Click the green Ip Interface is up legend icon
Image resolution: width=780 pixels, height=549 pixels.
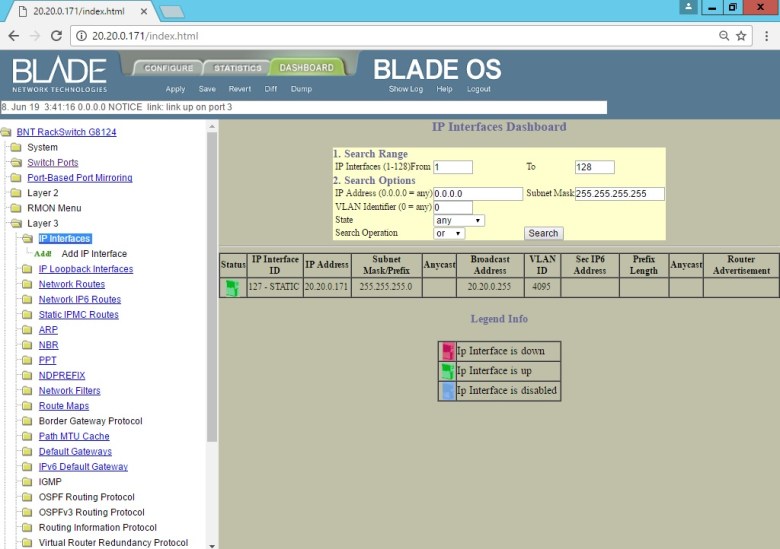point(448,371)
